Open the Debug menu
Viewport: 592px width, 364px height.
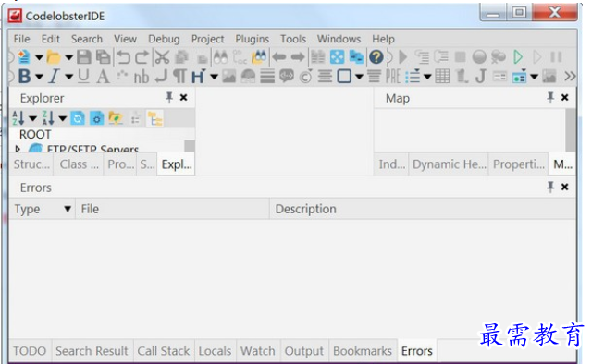(x=164, y=39)
